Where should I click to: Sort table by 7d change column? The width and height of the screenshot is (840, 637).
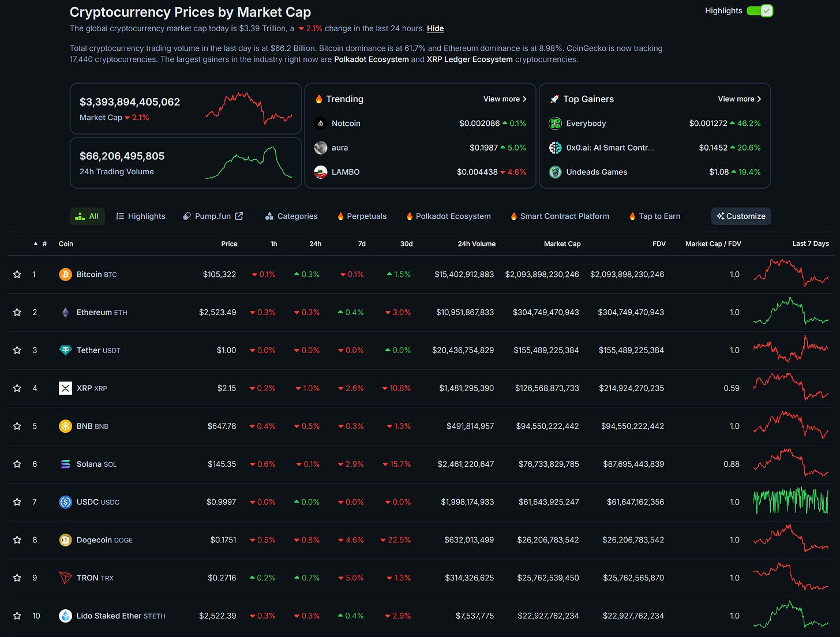coord(362,244)
